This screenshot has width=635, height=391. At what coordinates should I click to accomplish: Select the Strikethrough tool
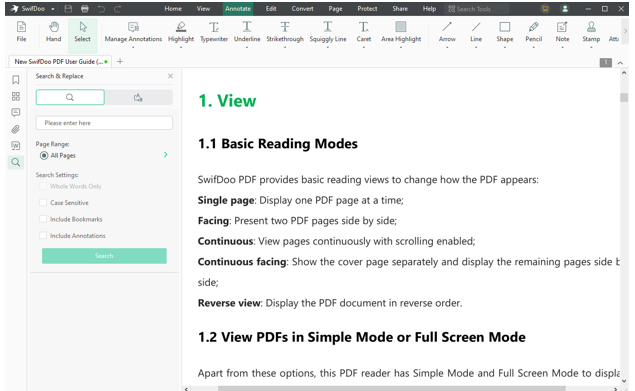coord(285,32)
